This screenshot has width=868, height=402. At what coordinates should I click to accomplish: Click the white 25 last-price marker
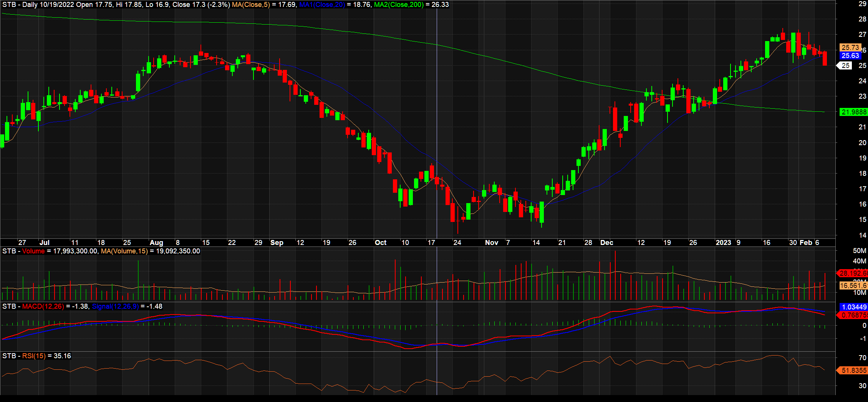[x=844, y=66]
